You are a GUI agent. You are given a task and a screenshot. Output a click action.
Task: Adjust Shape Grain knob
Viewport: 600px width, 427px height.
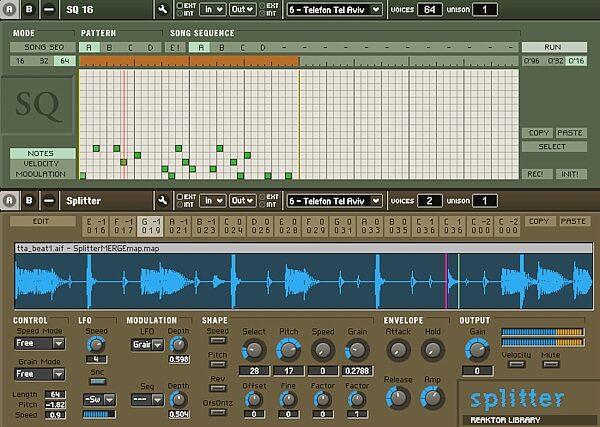point(357,350)
